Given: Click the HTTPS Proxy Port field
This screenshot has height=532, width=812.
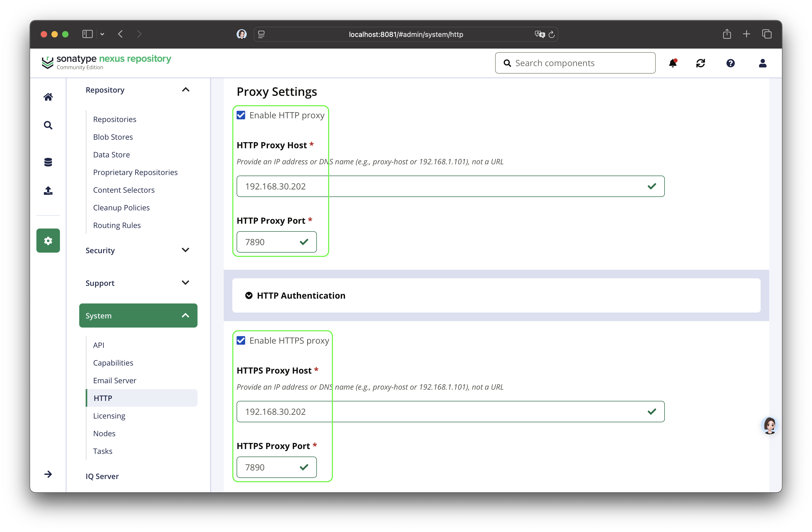Looking at the screenshot, I should [277, 467].
